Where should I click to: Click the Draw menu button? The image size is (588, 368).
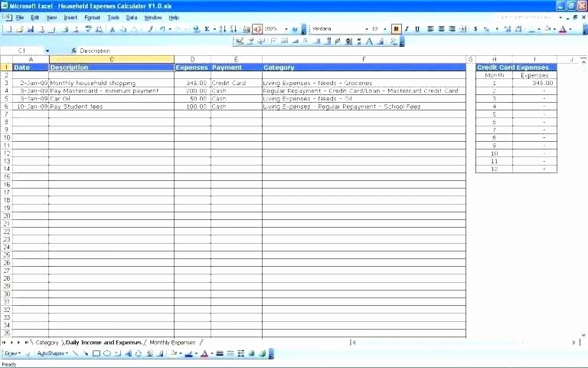(x=12, y=353)
